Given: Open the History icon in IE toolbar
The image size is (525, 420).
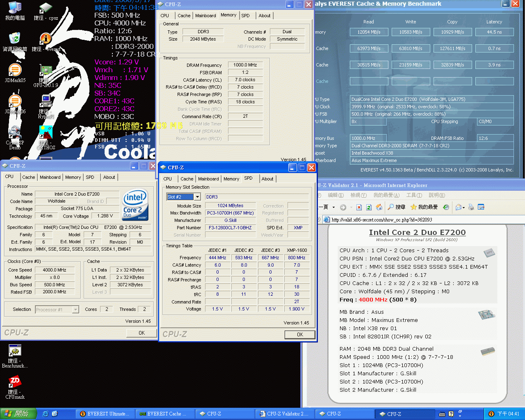Looking at the screenshot, I should point(446,207).
